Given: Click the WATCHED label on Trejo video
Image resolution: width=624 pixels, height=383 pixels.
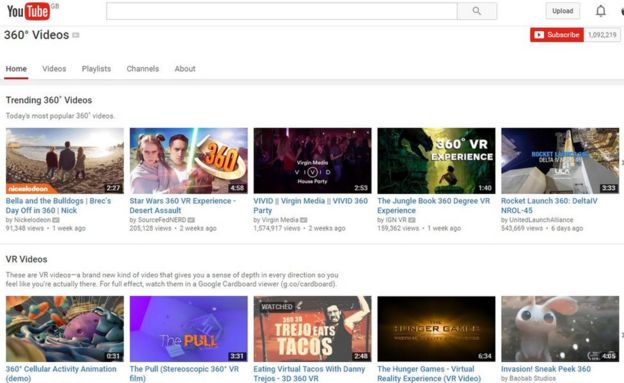Looking at the screenshot, I should coord(277,307).
